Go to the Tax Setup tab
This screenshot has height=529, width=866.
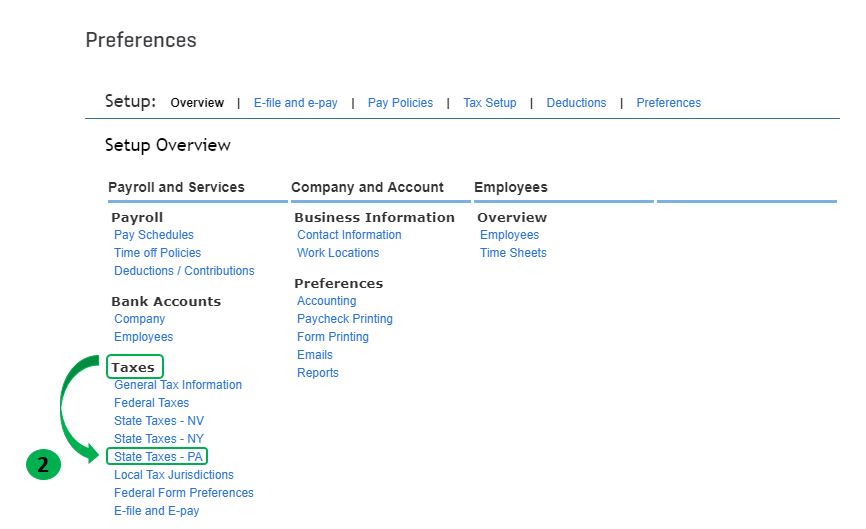click(x=489, y=103)
